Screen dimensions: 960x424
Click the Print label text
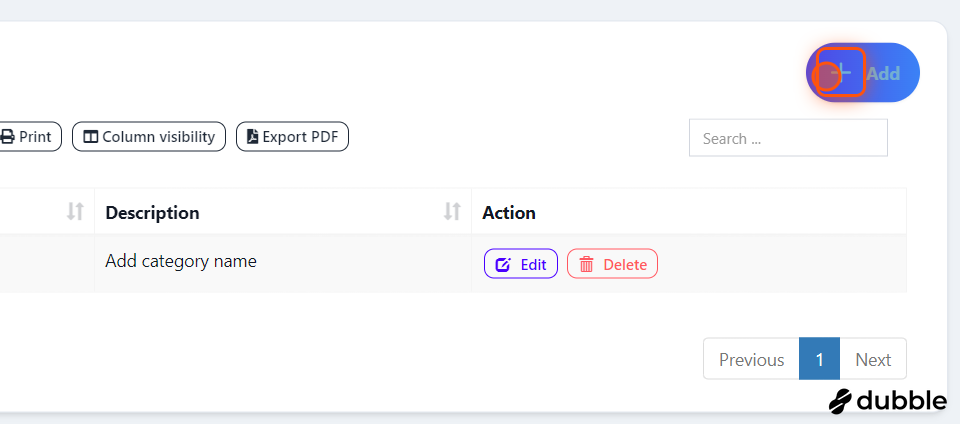tap(35, 136)
